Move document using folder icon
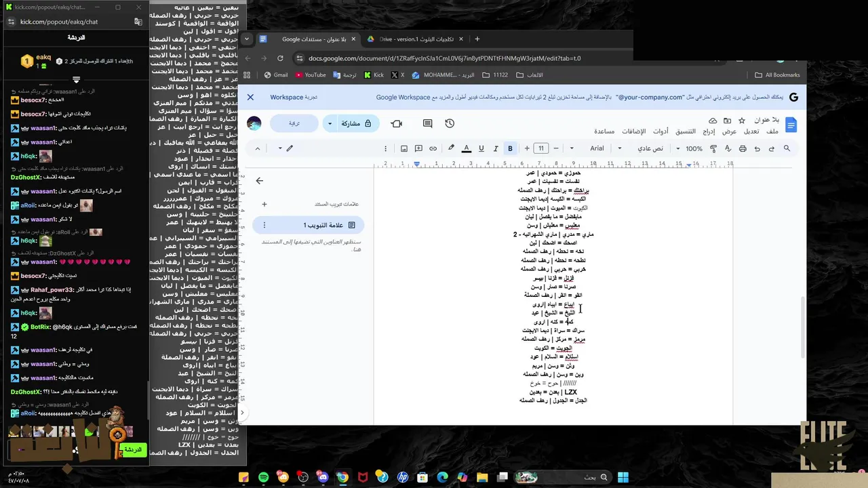Image resolution: width=868 pixels, height=488 pixels. click(x=727, y=121)
